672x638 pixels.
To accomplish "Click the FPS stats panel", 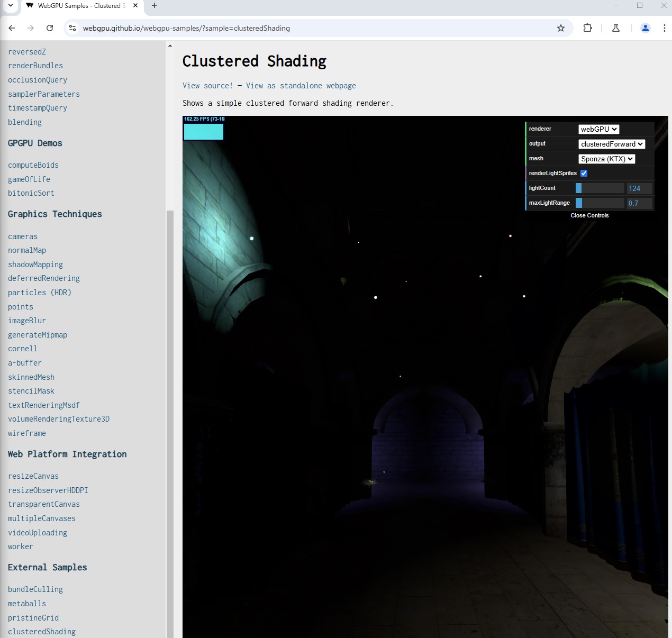I will [204, 128].
